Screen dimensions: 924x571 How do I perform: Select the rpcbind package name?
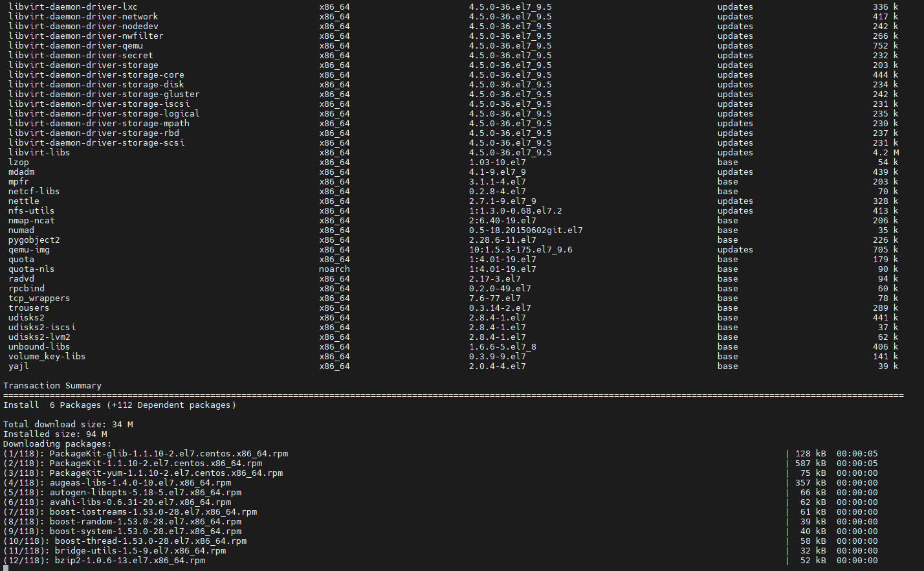click(x=26, y=289)
